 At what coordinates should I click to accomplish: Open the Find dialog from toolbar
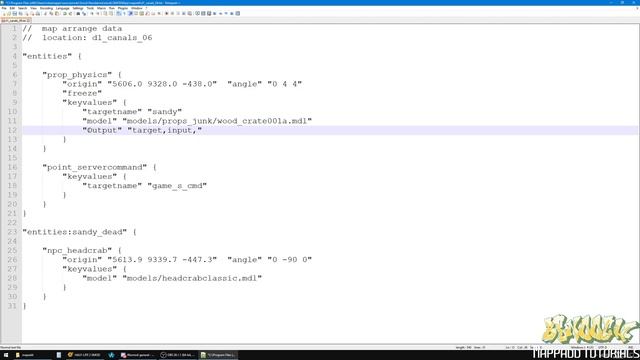click(x=78, y=13)
